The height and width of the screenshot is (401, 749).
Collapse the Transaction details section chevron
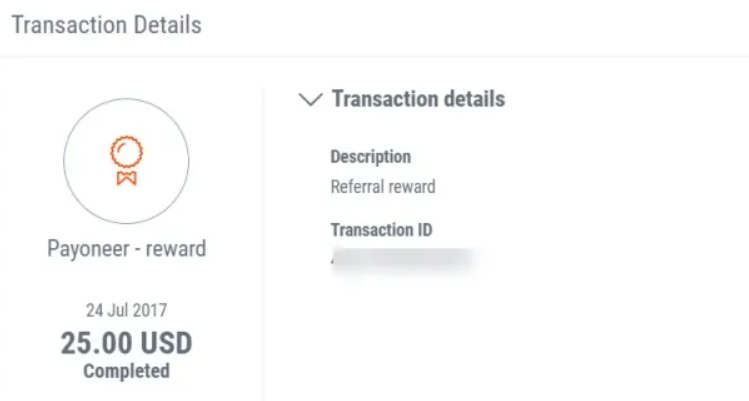(x=311, y=99)
